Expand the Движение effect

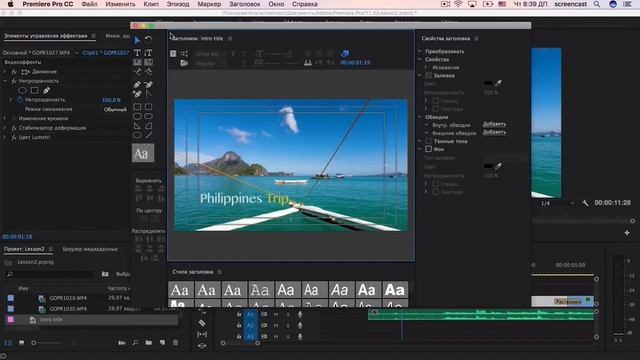[5, 72]
